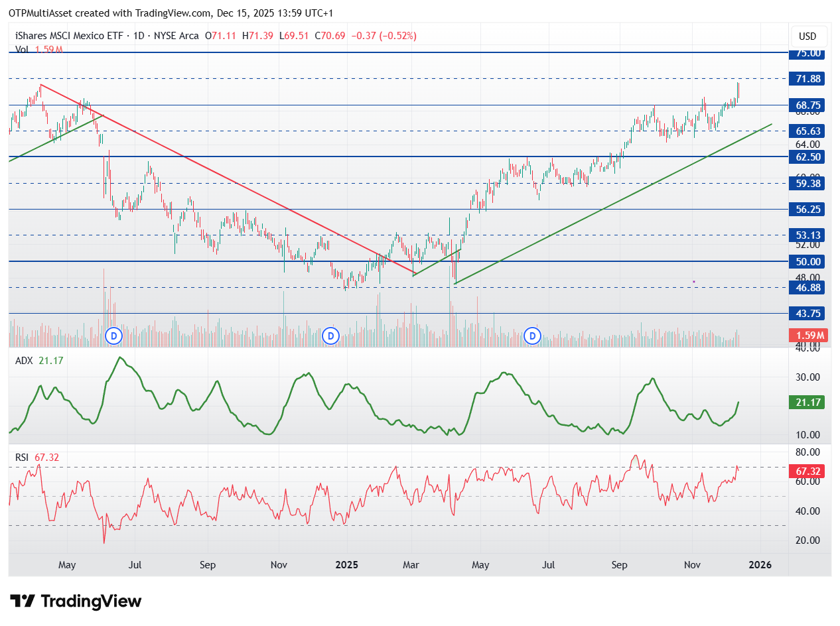Select the red descending trendline
The height and width of the screenshot is (626, 840).
pos(226,178)
